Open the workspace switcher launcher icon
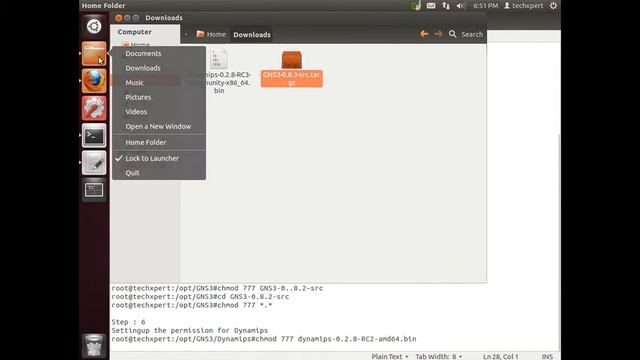 tap(94, 190)
